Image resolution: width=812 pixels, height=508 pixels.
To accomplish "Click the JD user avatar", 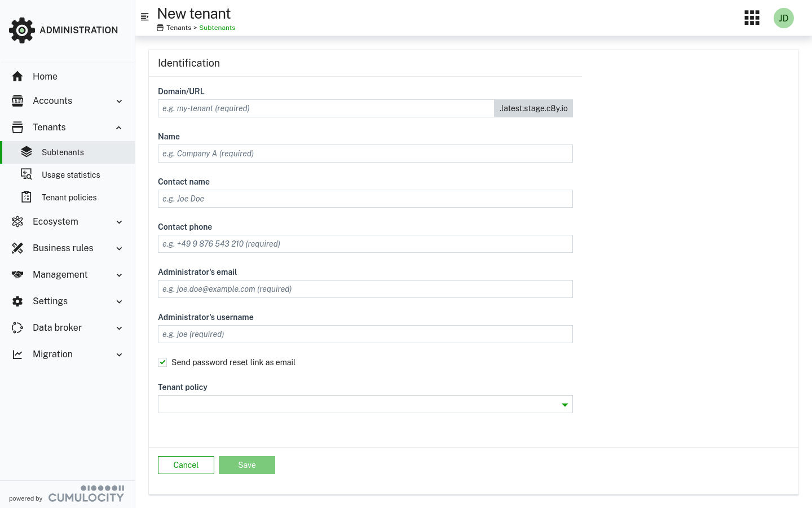I will 783,18.
